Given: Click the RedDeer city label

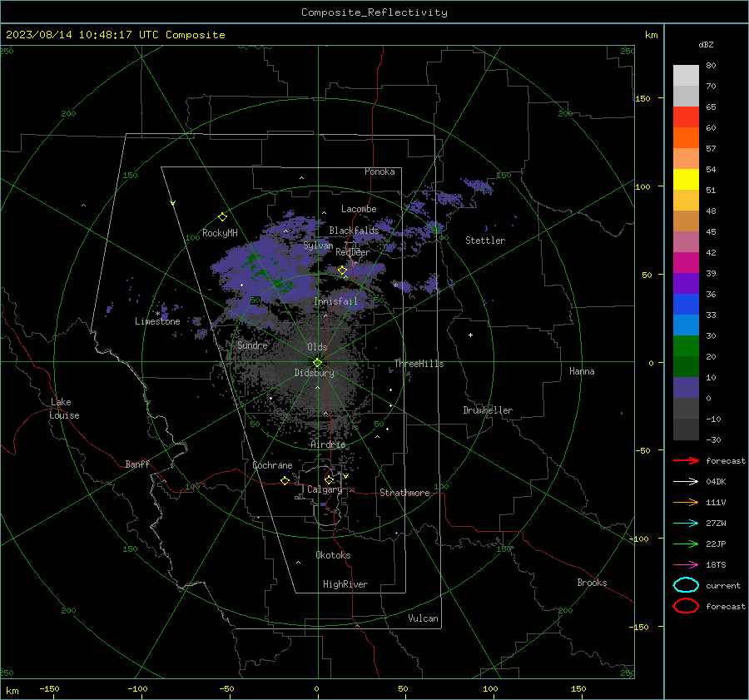Looking at the screenshot, I should pos(353,252).
